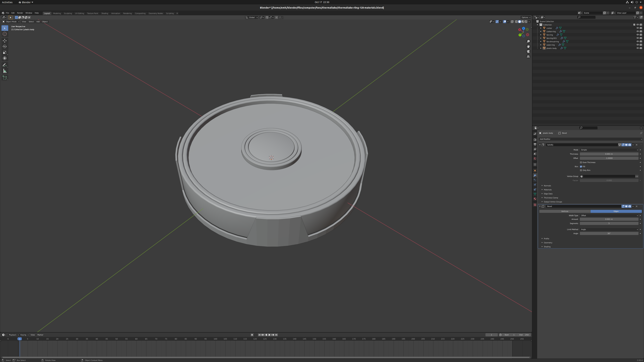Open the Bevel Limit Method dropdown
The image size is (644, 362).
point(609,230)
